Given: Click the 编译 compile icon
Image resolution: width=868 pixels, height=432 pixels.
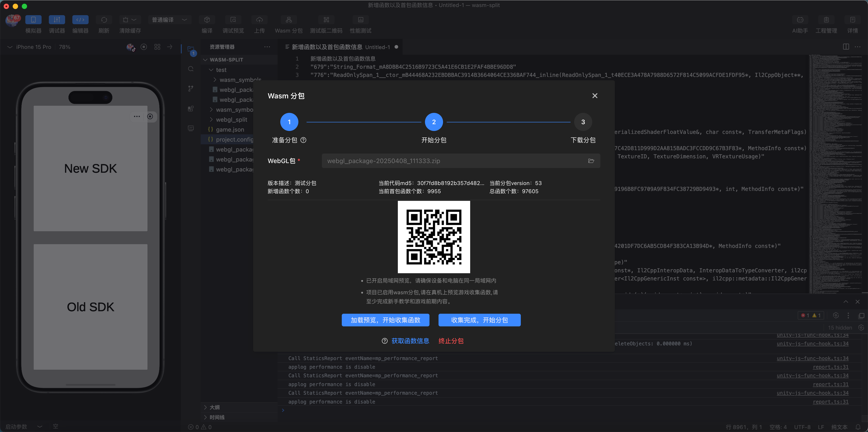Looking at the screenshot, I should [x=207, y=19].
